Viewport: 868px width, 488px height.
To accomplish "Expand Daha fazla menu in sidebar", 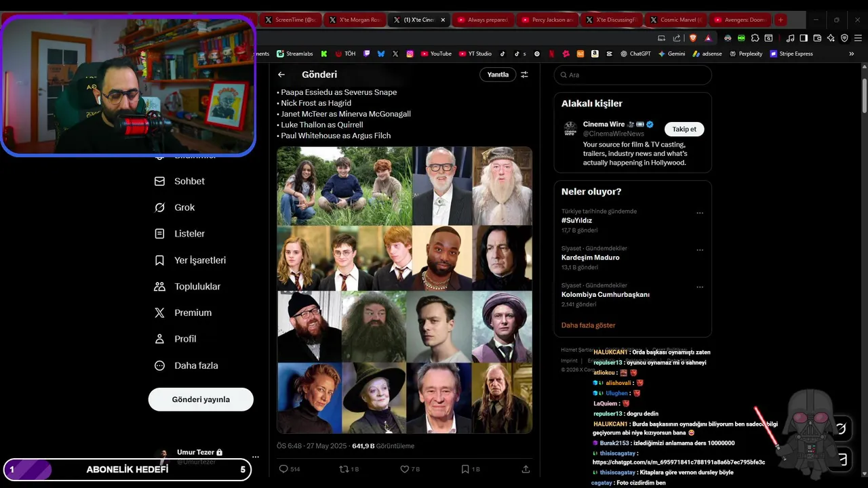I will click(186, 365).
